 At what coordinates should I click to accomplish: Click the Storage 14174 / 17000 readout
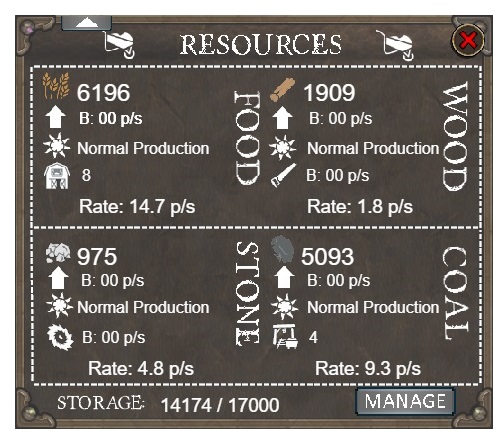220,405
